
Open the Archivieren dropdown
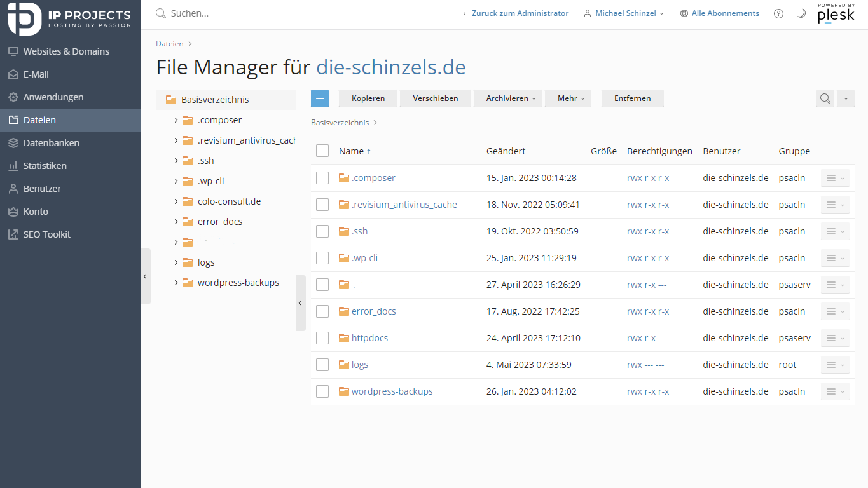(x=507, y=98)
